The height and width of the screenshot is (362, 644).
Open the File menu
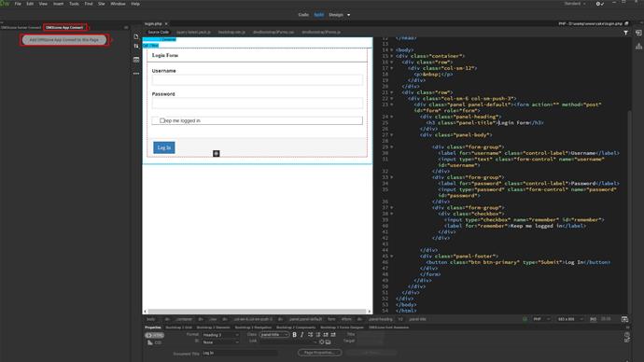point(18,4)
